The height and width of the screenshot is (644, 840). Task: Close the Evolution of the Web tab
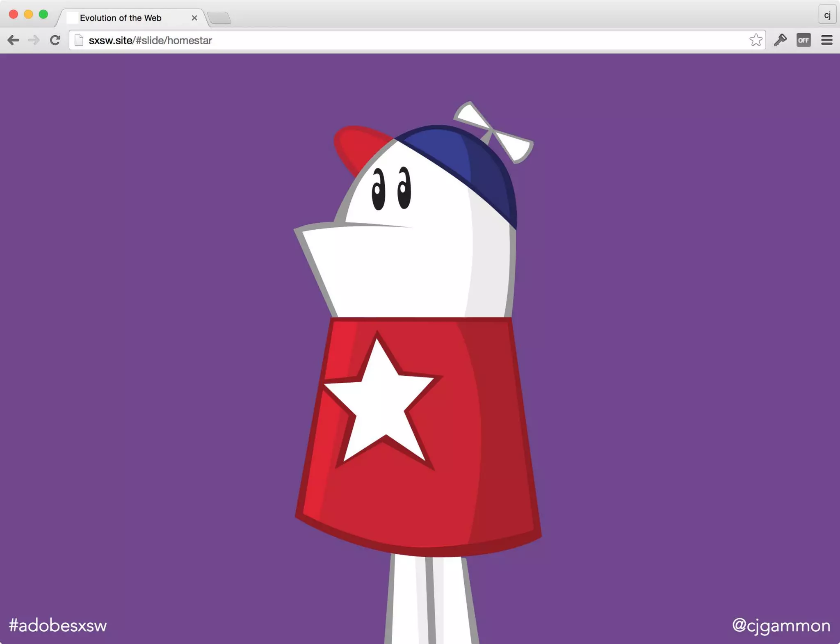click(x=194, y=18)
